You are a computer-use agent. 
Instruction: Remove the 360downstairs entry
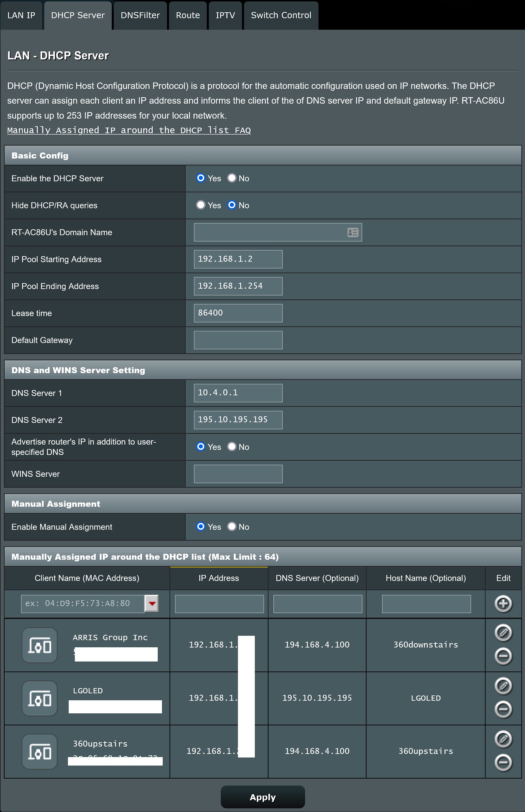(503, 656)
